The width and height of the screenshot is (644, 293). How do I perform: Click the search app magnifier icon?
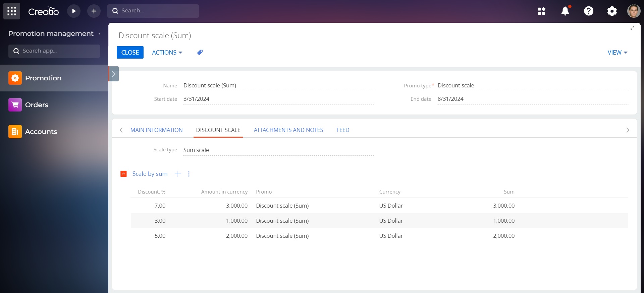16,51
